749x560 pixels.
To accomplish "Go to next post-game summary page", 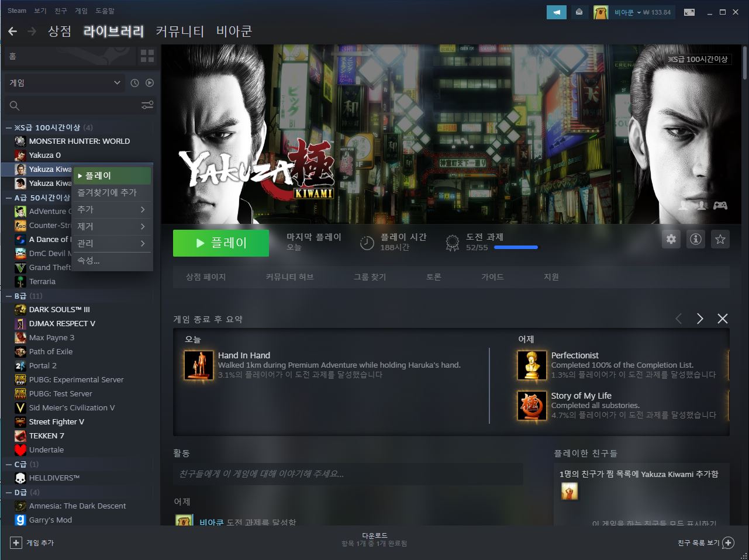I will pyautogui.click(x=700, y=319).
